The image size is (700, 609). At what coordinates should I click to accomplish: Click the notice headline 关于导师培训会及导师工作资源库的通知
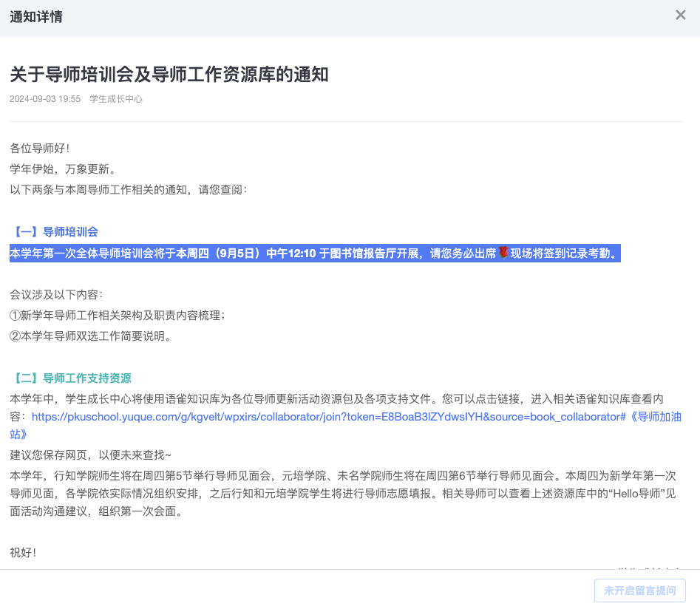(x=169, y=74)
